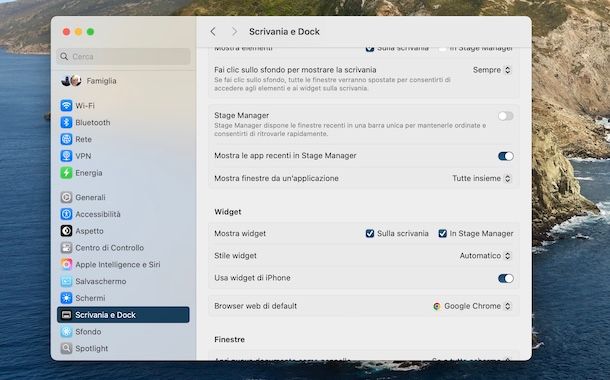This screenshot has height=380, width=610.
Task: Toggle Mostra le app recenti in Stage Manager
Action: click(505, 156)
